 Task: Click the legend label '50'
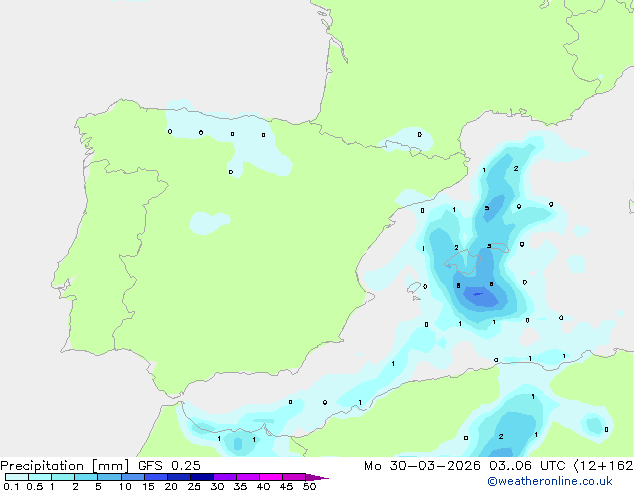coord(309,486)
